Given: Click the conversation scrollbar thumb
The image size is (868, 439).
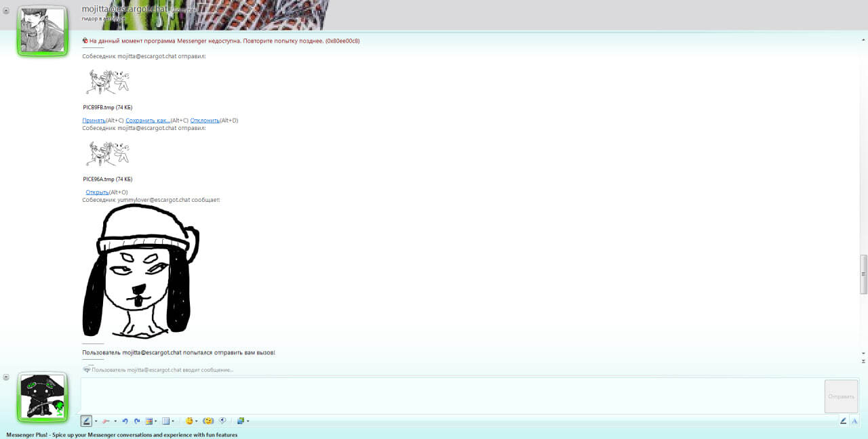Looking at the screenshot, I should [x=863, y=274].
